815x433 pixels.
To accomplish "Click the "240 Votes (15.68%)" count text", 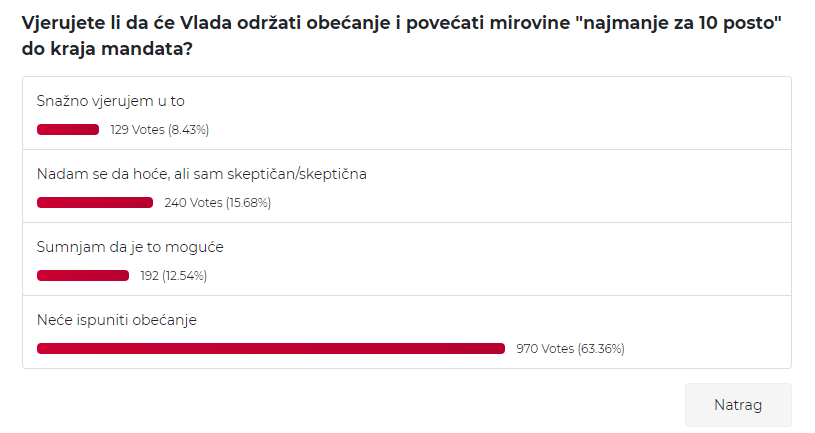I will [218, 203].
